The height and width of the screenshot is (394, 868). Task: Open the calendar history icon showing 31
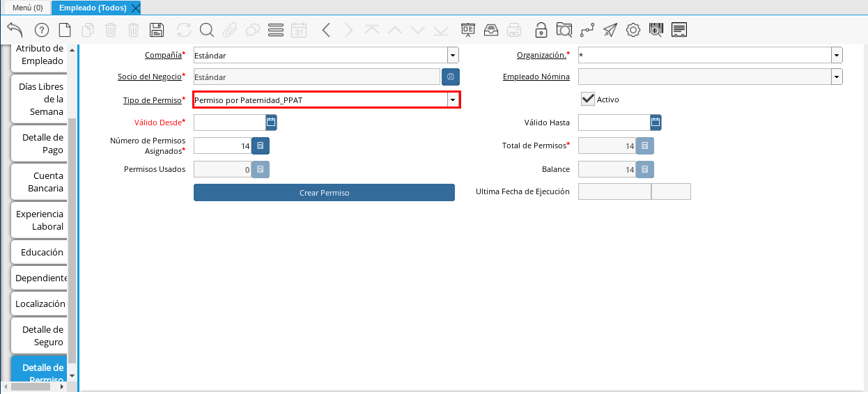click(x=298, y=30)
